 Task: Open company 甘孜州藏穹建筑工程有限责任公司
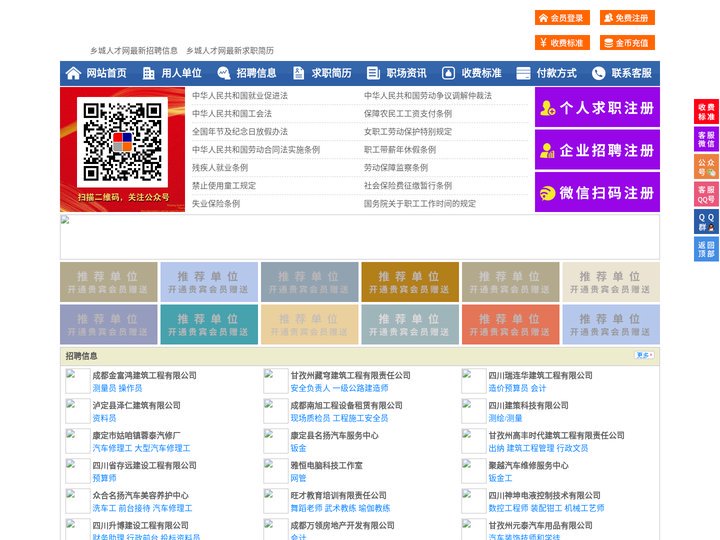point(350,375)
